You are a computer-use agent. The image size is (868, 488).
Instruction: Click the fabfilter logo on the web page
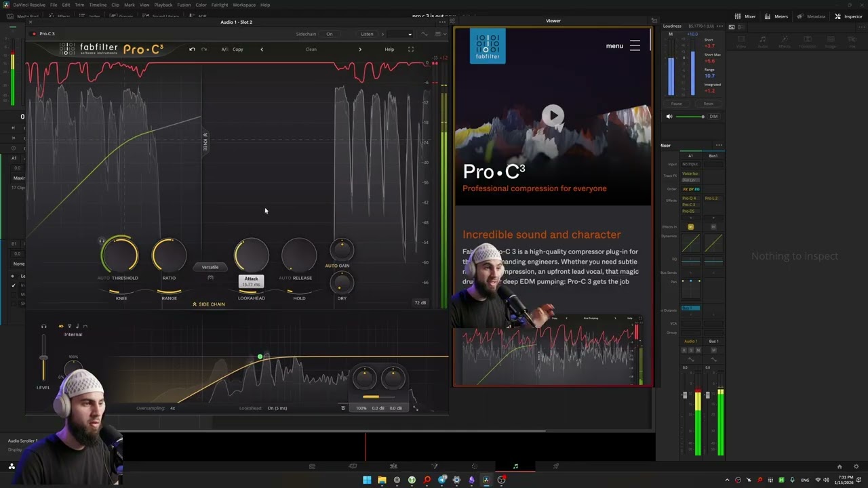pyautogui.click(x=488, y=46)
